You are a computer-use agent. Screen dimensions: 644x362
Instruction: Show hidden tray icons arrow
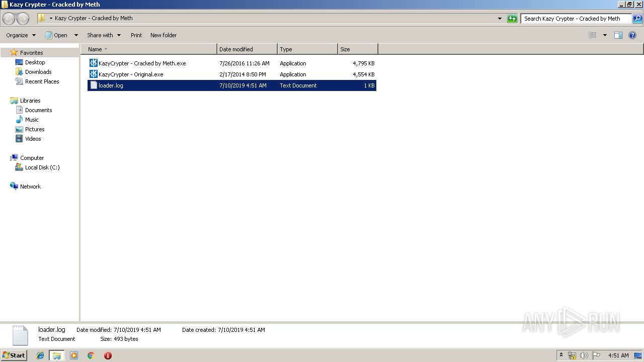[561, 355]
